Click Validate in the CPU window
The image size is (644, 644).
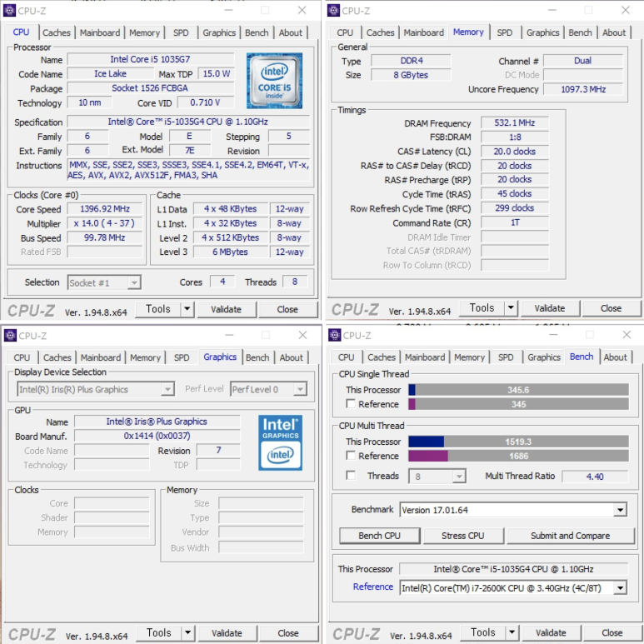pyautogui.click(x=226, y=309)
